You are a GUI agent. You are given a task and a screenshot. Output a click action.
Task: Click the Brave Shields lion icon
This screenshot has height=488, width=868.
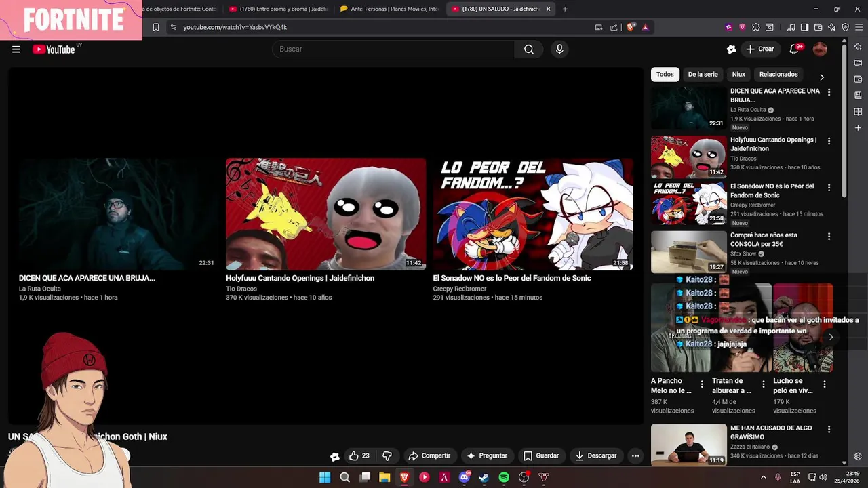631,27
